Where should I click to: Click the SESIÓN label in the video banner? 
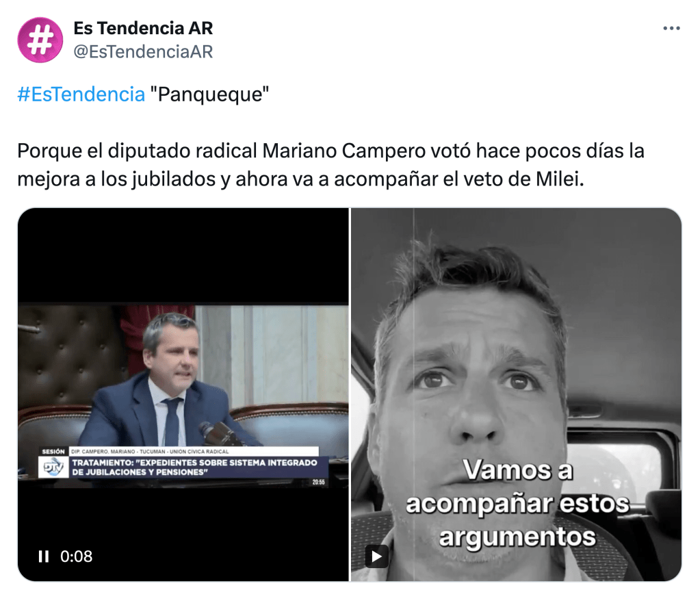[53, 452]
